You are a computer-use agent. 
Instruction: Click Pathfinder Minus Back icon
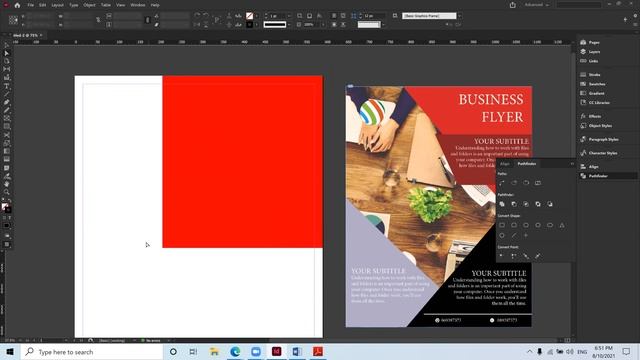click(x=550, y=204)
